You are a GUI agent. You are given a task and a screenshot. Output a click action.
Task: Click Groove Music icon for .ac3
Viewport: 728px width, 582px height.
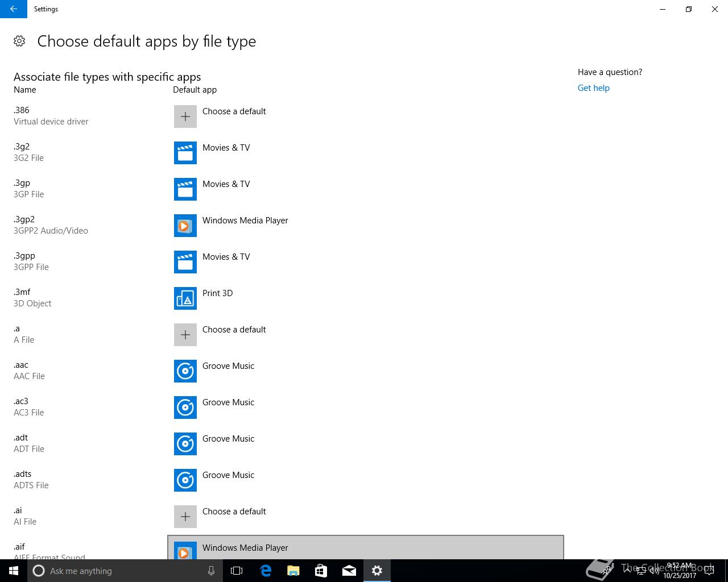coord(185,408)
